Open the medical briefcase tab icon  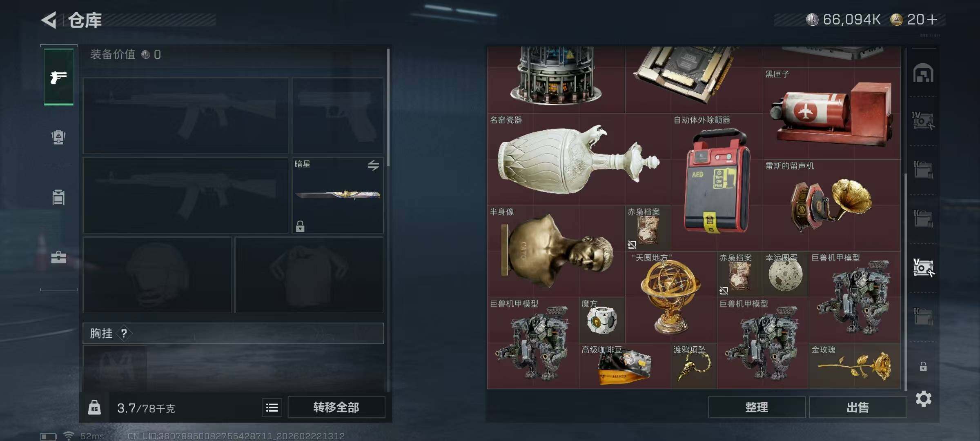(x=58, y=257)
